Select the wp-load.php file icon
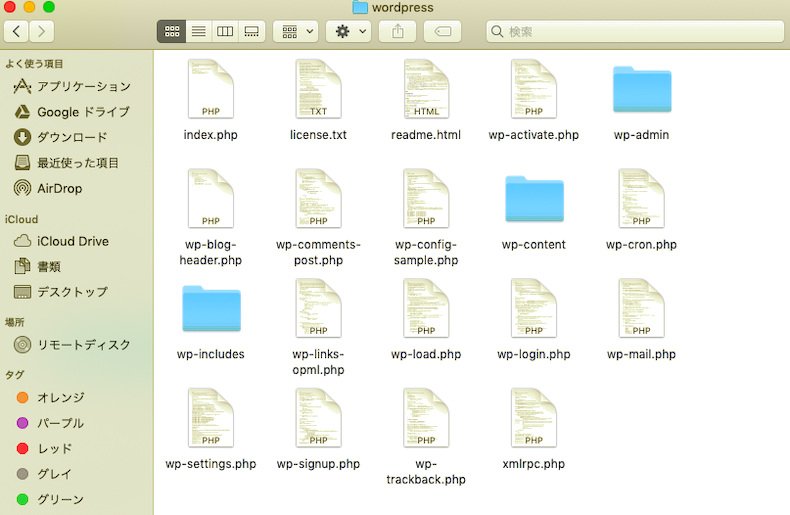This screenshot has height=515, width=790. pyautogui.click(x=426, y=308)
